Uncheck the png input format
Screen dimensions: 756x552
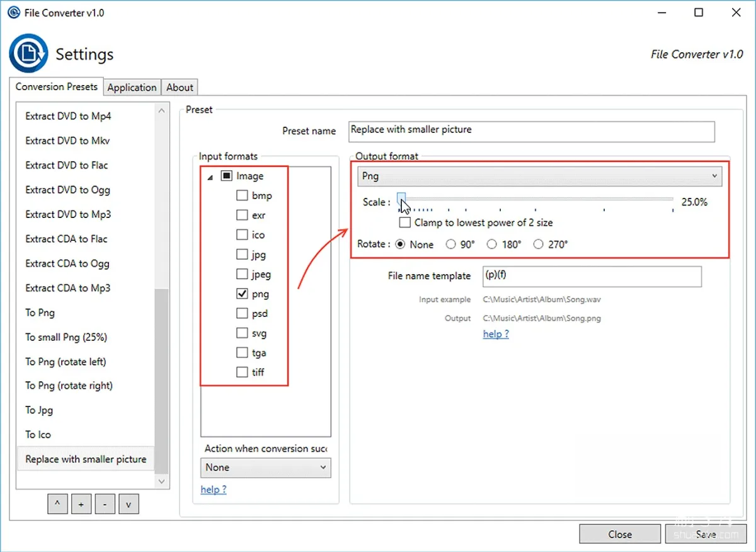[242, 294]
